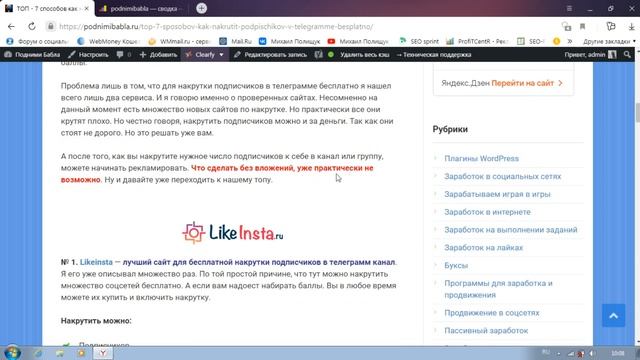
Task: Click the protect/translate icon at address bar end
Action: (567, 27)
